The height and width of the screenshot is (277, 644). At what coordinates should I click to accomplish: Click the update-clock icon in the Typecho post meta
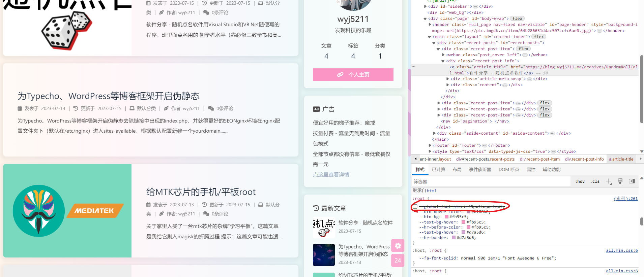[76, 108]
